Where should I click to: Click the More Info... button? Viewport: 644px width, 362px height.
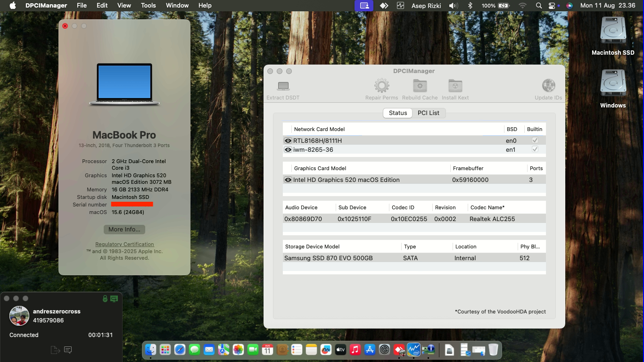click(x=124, y=230)
